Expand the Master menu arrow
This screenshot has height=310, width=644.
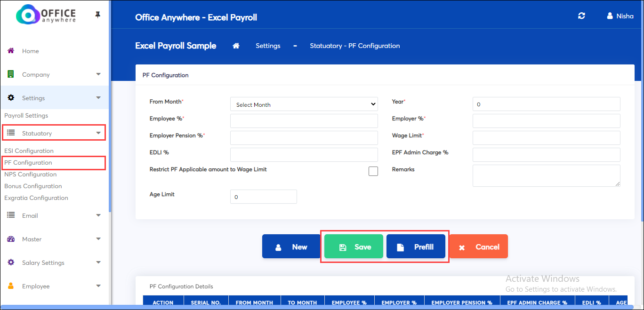pyautogui.click(x=98, y=239)
